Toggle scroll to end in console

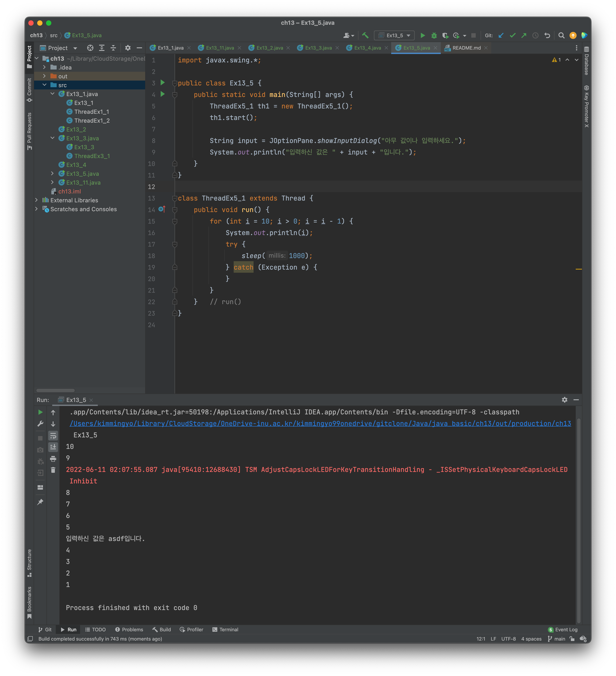pyautogui.click(x=53, y=447)
